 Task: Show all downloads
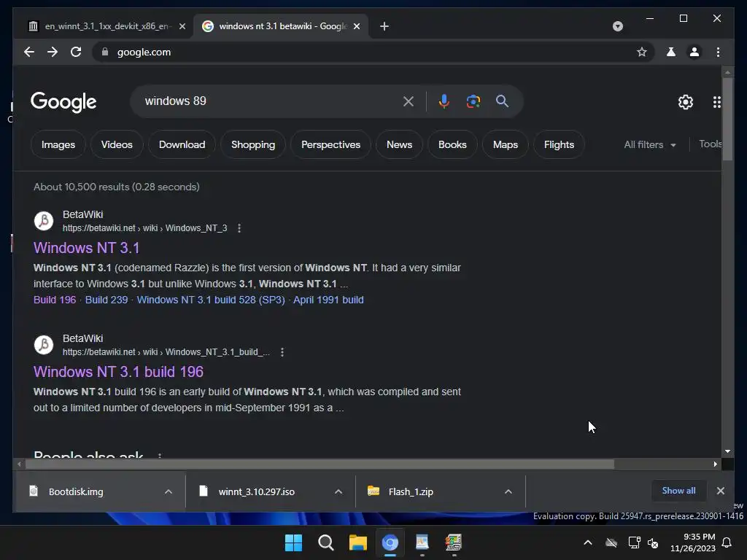tap(678, 491)
